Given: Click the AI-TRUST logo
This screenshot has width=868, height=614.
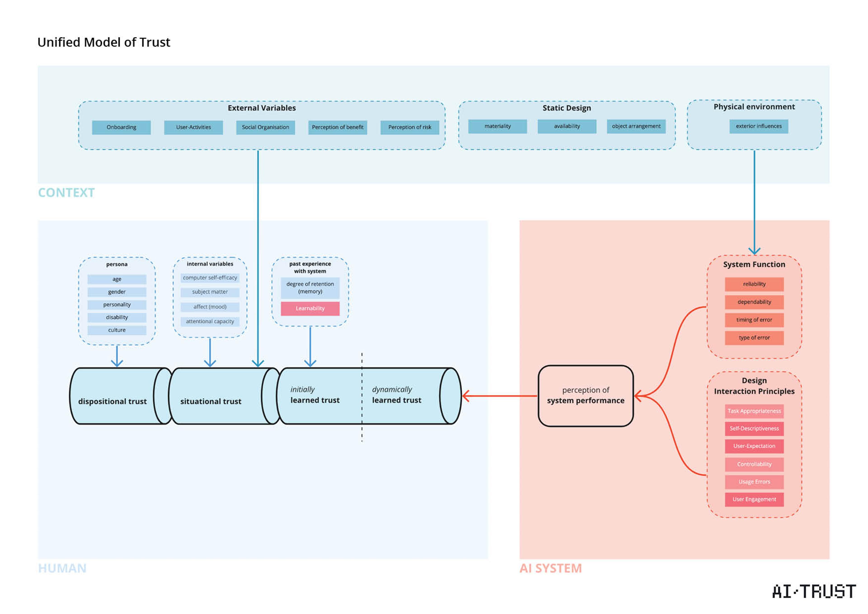Looking at the screenshot, I should (x=814, y=591).
